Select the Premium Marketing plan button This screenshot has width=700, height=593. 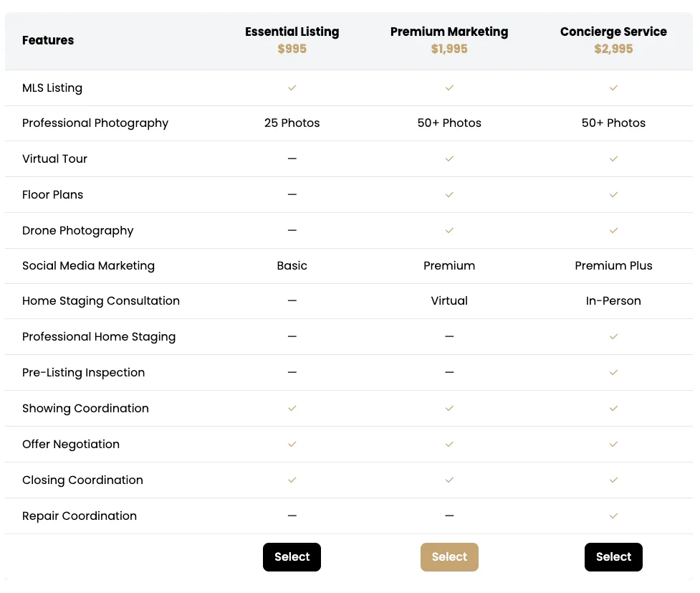tap(449, 557)
